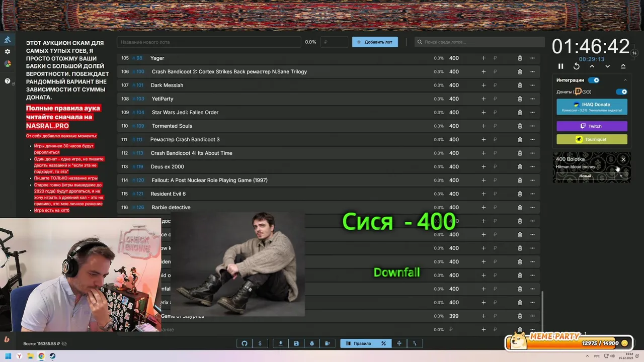
Task: Click the Tourniquet integration button
Action: [592, 139]
